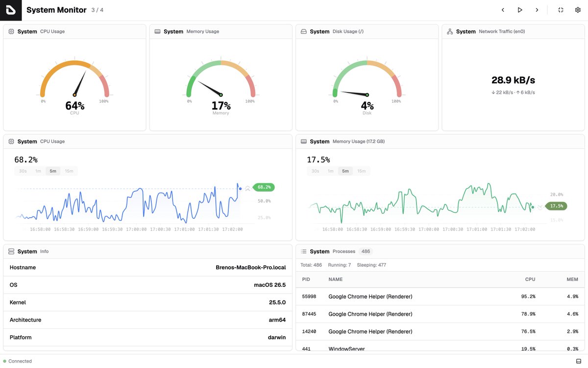This screenshot has height=368, width=588.
Task: Click disk icon in Disk Usage header
Action: click(x=304, y=31)
